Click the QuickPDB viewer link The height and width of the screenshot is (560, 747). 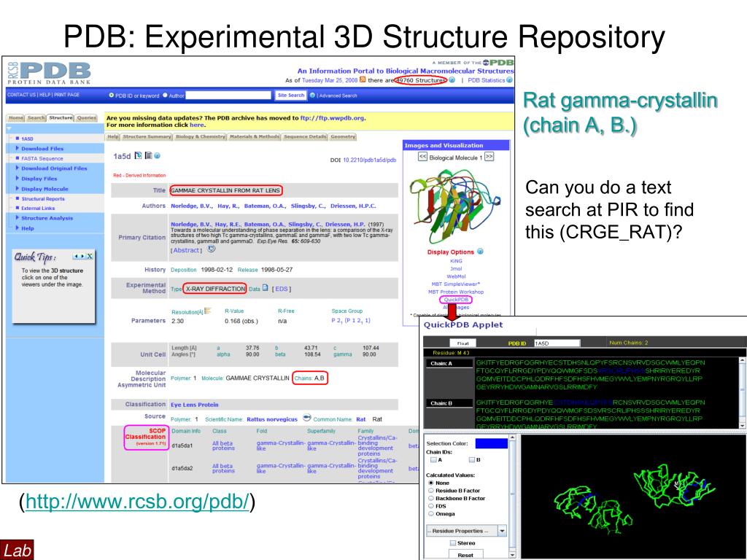pyautogui.click(x=456, y=300)
